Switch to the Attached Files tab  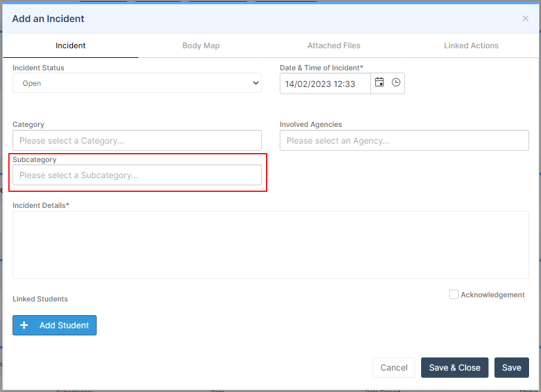(x=333, y=45)
